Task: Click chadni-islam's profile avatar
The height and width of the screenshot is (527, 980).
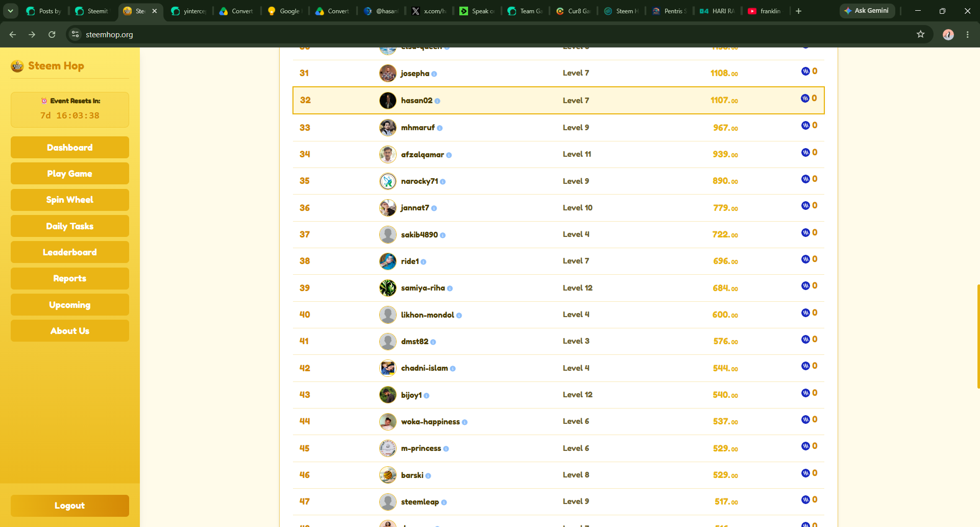Action: pyautogui.click(x=388, y=368)
